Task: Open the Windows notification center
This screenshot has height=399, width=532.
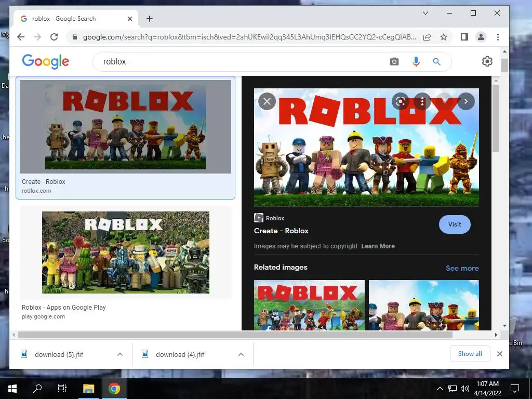Action: [515, 389]
